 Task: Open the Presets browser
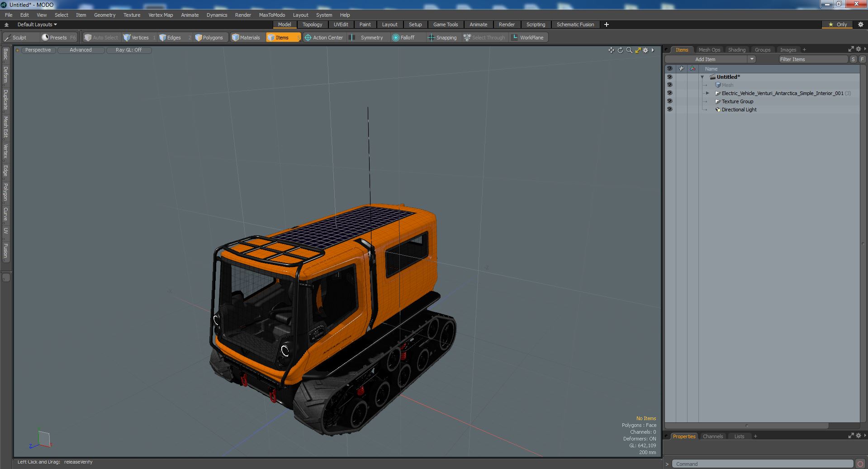[x=58, y=38]
